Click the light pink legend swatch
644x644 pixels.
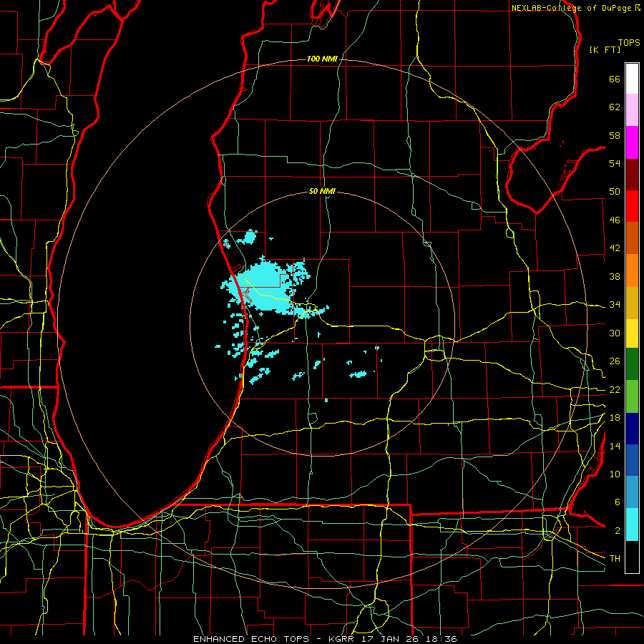coord(632,110)
